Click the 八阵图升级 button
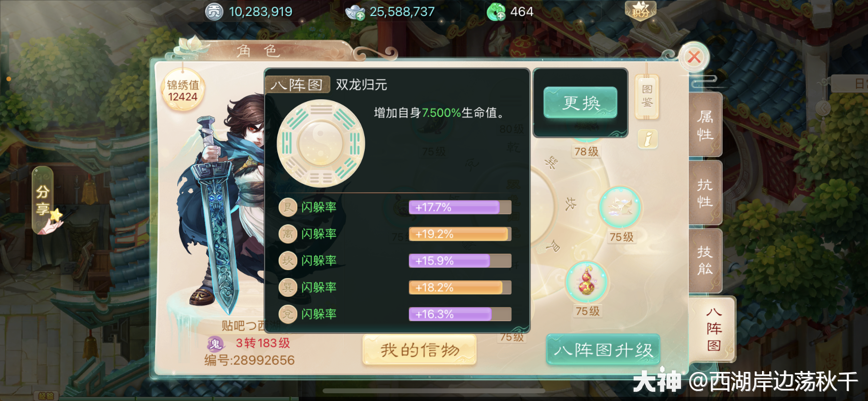Image resolution: width=868 pixels, height=401 pixels. pyautogui.click(x=603, y=350)
